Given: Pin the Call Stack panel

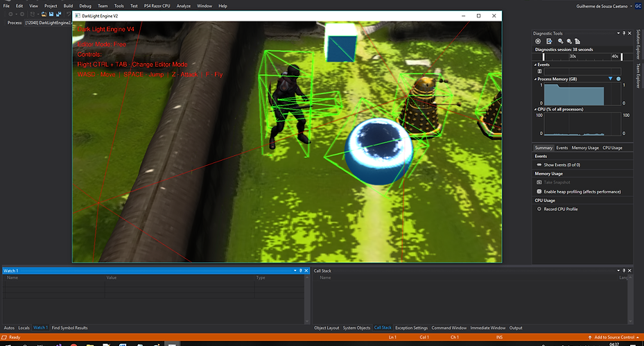Looking at the screenshot, I should point(624,270).
